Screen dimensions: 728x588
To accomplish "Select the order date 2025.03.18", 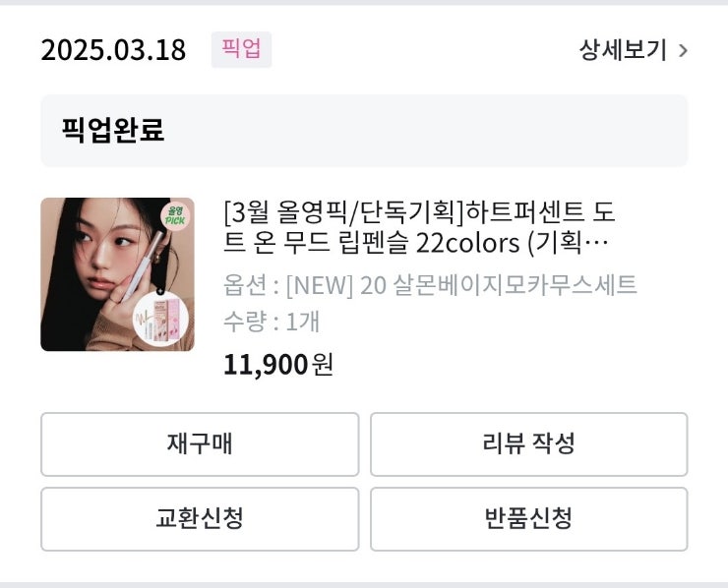I will pos(113,50).
